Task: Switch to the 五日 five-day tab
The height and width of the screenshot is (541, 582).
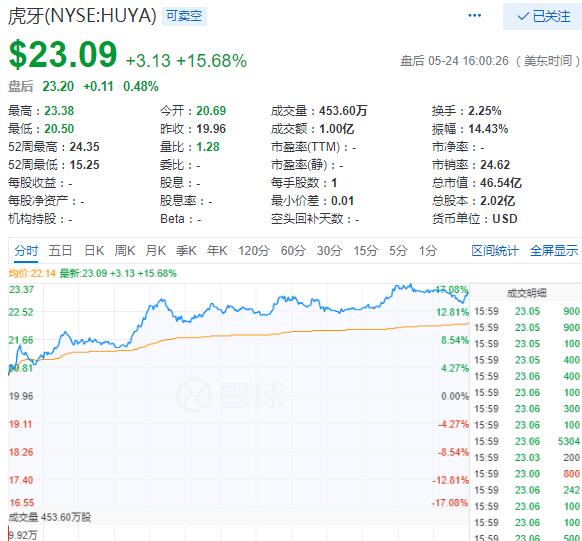Action: (60, 251)
